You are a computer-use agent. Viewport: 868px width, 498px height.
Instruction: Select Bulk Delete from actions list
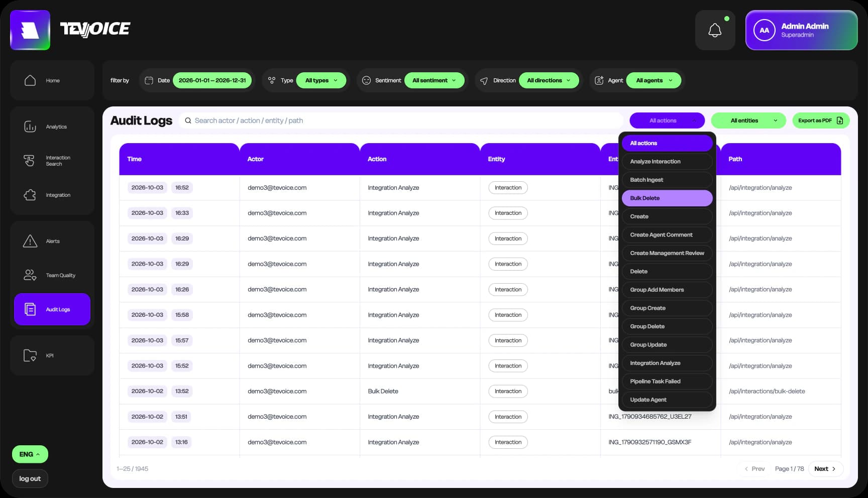(x=667, y=198)
